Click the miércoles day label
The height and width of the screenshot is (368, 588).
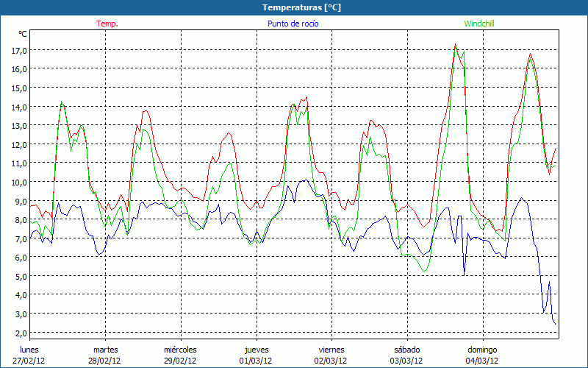(180, 350)
